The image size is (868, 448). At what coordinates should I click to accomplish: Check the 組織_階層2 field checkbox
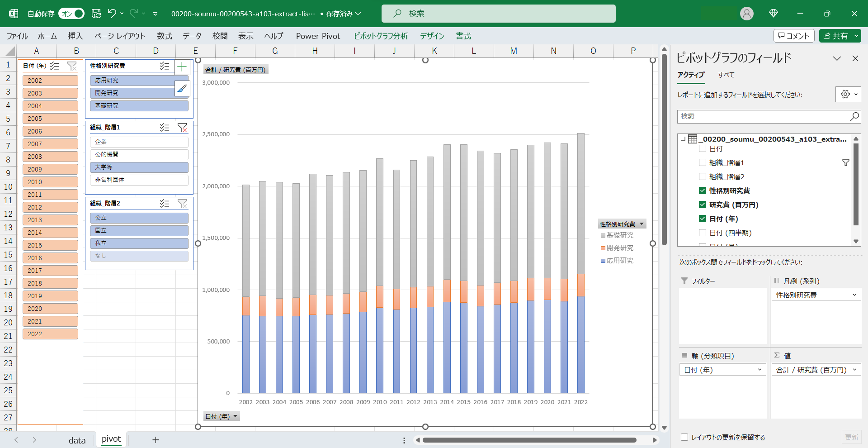pyautogui.click(x=702, y=176)
